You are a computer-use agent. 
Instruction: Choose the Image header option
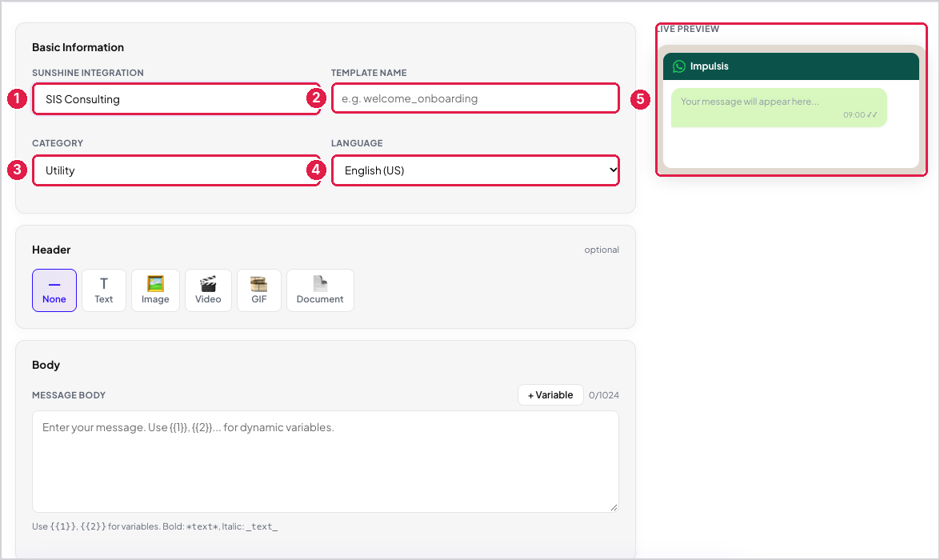tap(155, 290)
